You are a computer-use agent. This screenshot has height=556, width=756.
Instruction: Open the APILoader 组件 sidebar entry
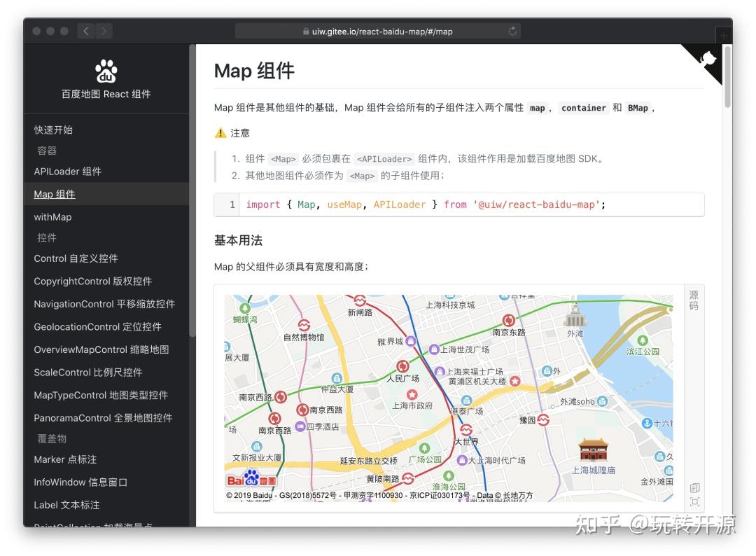click(66, 172)
